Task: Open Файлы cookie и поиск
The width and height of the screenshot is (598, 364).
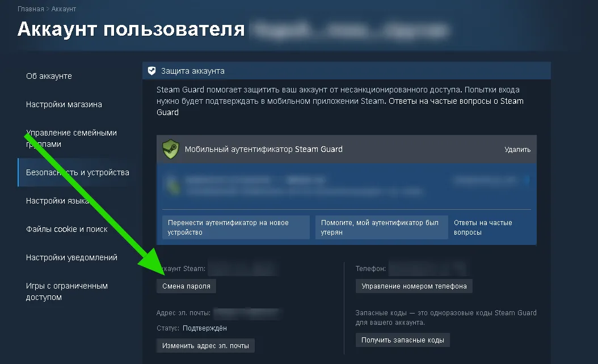Action: point(67,229)
